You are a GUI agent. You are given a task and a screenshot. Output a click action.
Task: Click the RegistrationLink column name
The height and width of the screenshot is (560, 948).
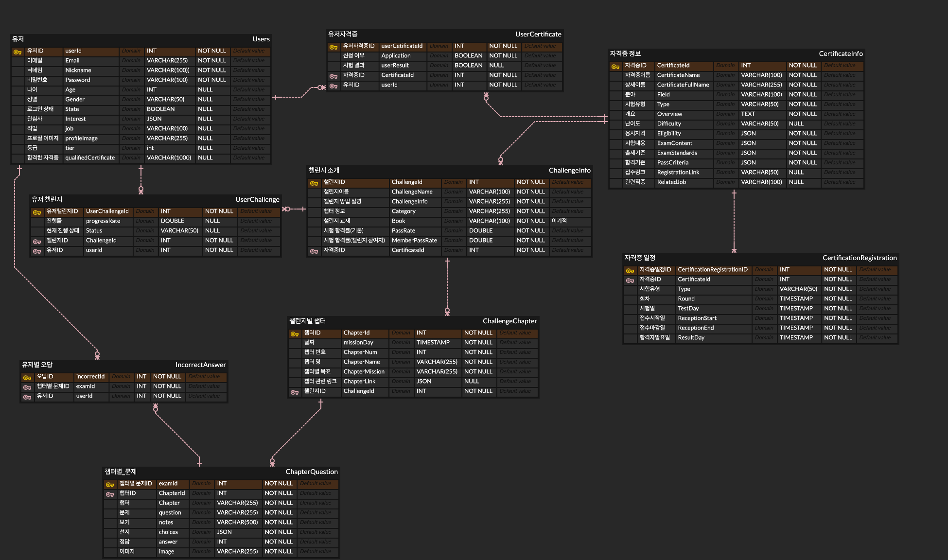(x=678, y=172)
